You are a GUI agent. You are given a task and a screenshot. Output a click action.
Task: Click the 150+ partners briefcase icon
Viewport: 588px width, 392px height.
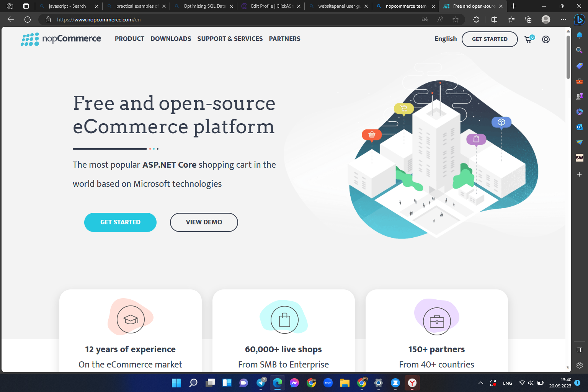(x=437, y=321)
